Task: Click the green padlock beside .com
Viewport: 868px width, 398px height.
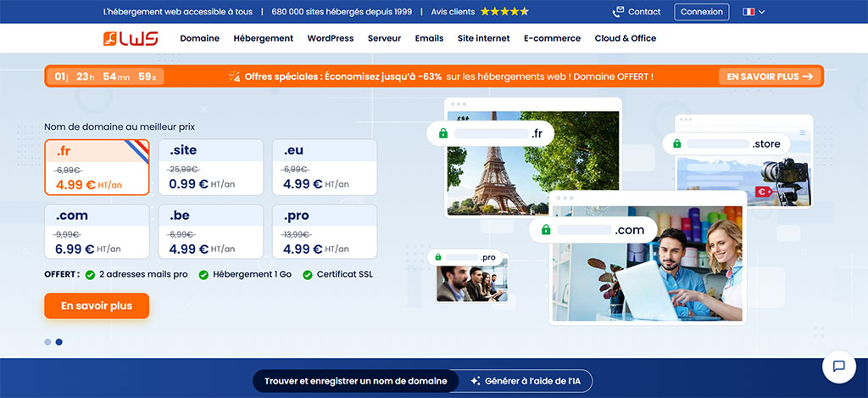Action: (x=546, y=229)
